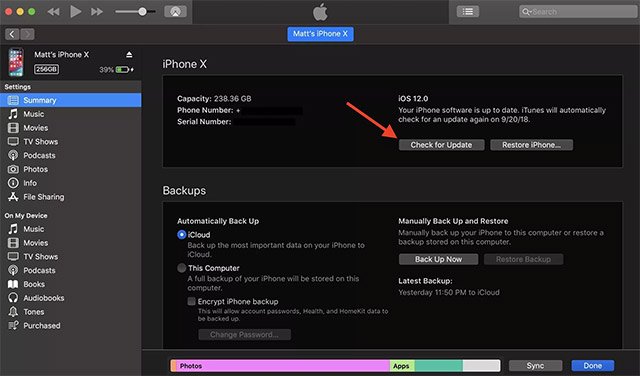Screen dimensions: 640x376
Task: Click the Sync button
Action: [535, 366]
